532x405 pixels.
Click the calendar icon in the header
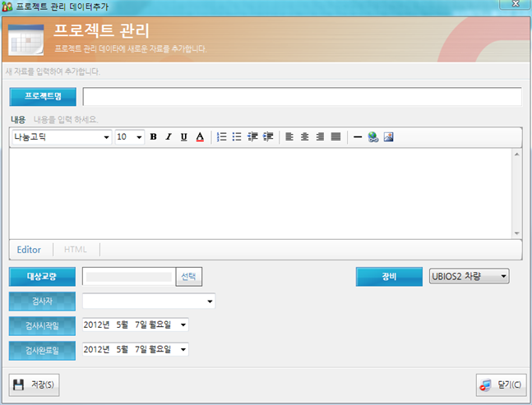click(25, 39)
